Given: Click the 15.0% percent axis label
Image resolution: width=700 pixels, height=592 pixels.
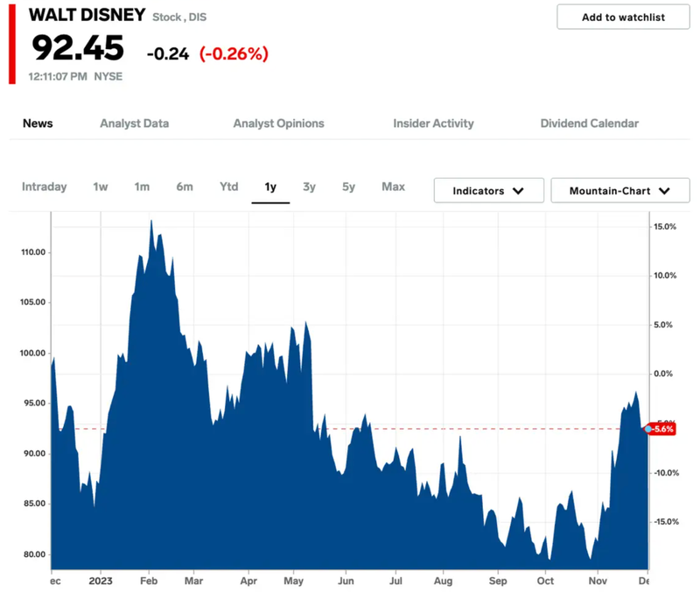Looking at the screenshot, I should coord(665,227).
